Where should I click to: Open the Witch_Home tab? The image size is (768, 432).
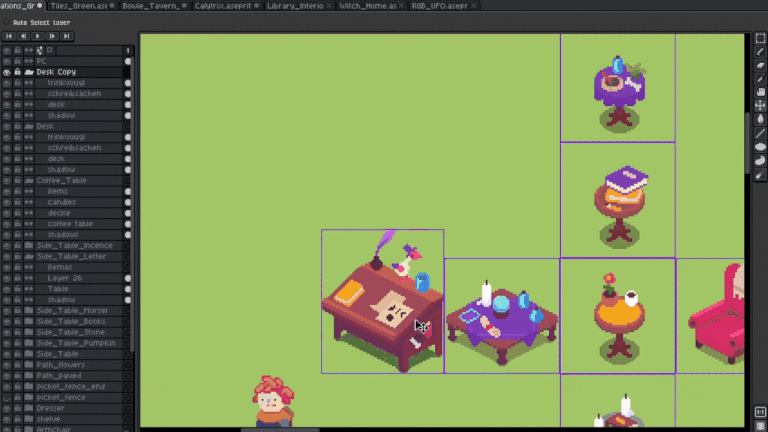(x=370, y=6)
